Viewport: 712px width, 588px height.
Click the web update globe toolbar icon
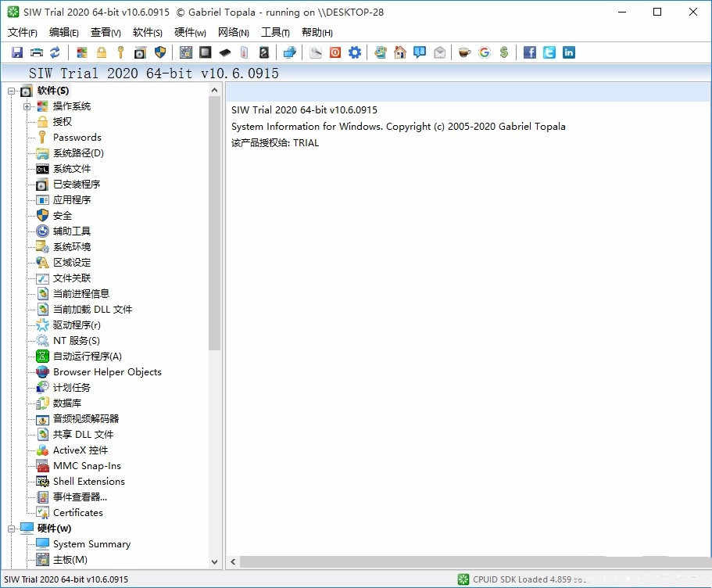coord(381,52)
